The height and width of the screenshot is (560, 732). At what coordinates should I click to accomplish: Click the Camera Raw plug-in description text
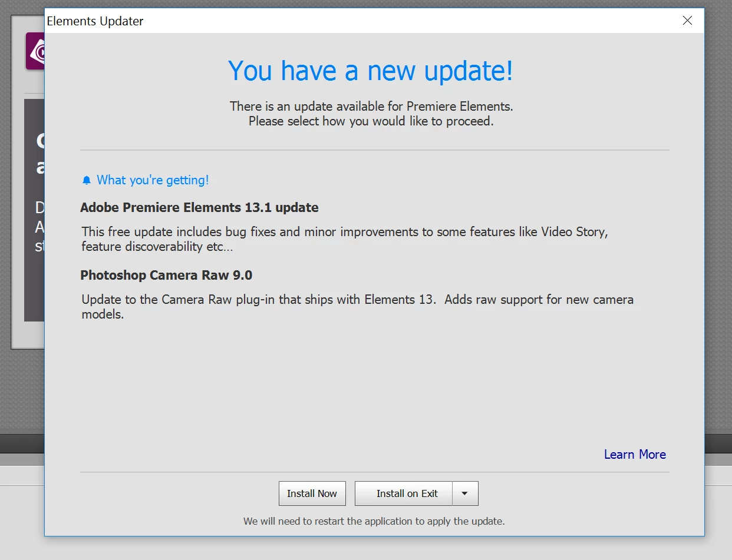pos(358,307)
